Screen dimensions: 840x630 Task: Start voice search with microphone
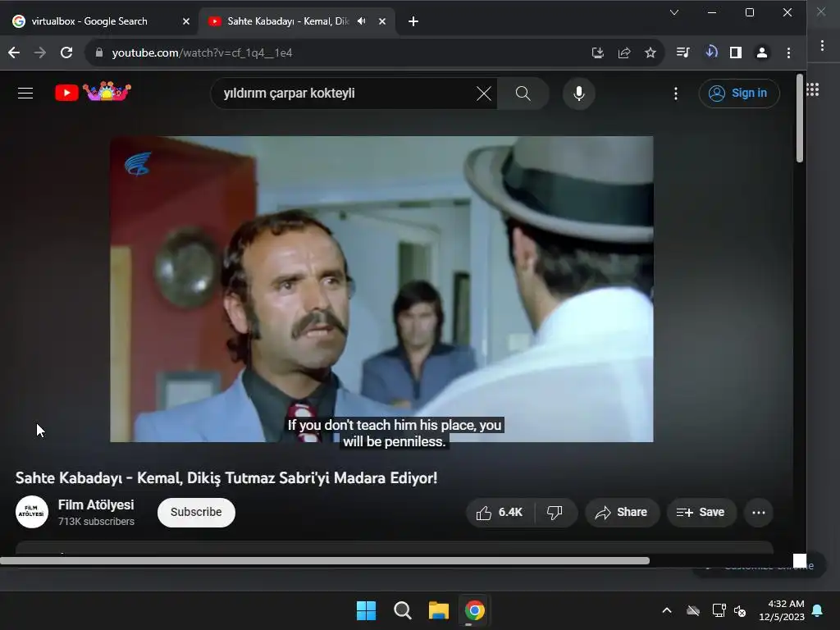coord(578,94)
